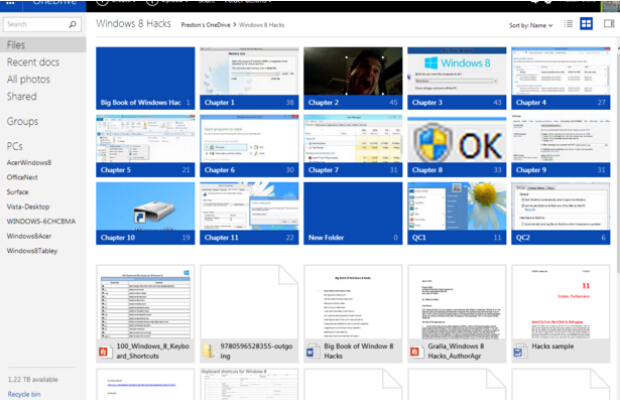Open the empty New Folder tile

[353, 213]
